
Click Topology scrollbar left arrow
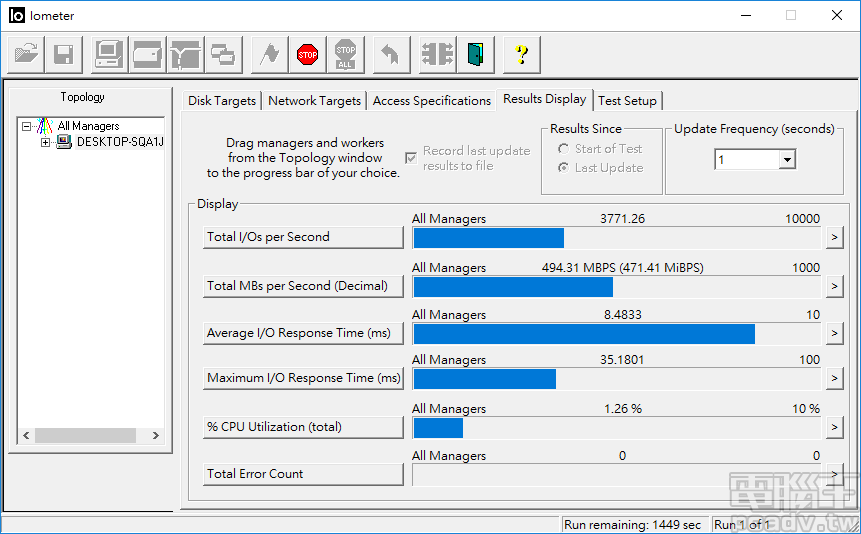pyautogui.click(x=26, y=436)
